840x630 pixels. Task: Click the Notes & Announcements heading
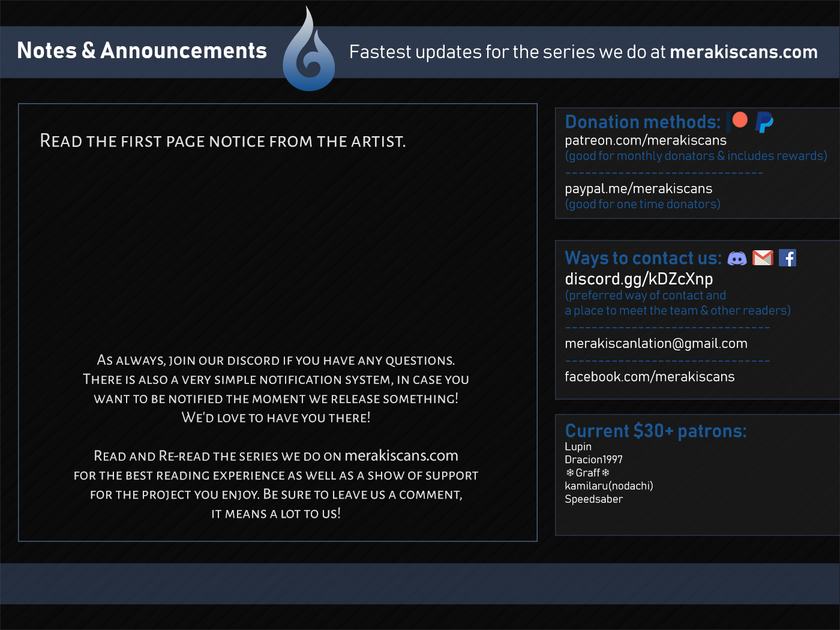point(142,50)
